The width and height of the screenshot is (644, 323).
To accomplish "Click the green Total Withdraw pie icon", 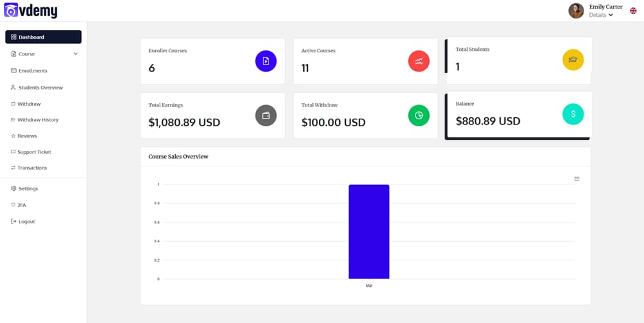I will 419,115.
